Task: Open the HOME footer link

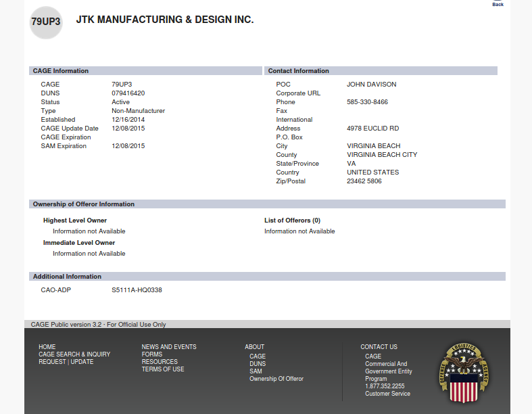Action: (47, 347)
